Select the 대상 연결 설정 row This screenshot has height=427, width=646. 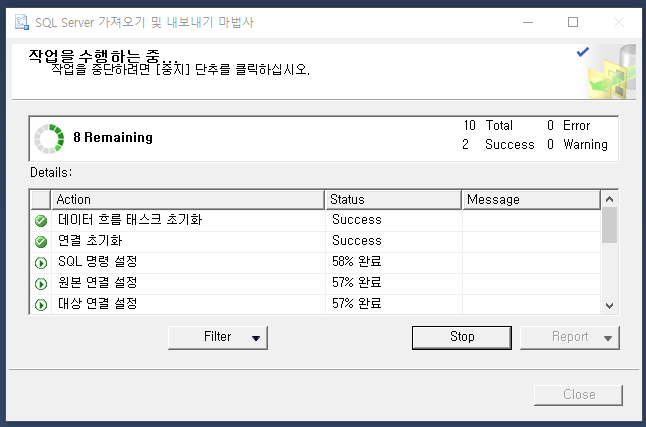(x=316, y=305)
